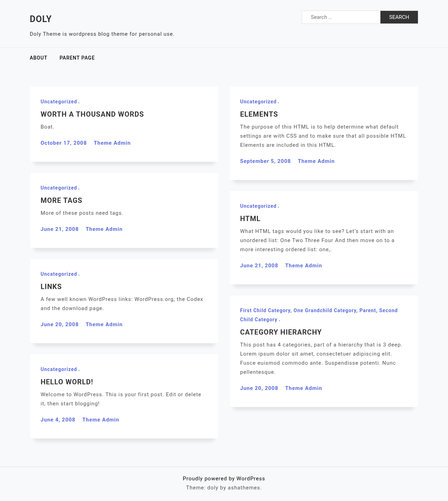Click the October 17, 2008 date link
The height and width of the screenshot is (501, 448).
click(x=64, y=143)
